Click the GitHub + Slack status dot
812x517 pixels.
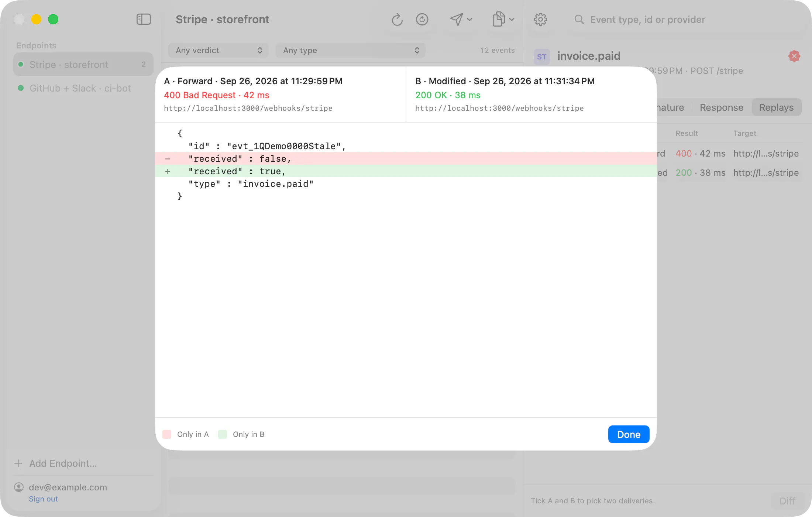(21, 88)
